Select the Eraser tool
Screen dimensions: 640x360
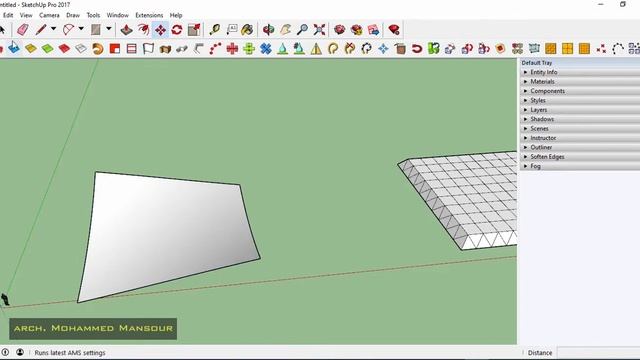tap(22, 29)
